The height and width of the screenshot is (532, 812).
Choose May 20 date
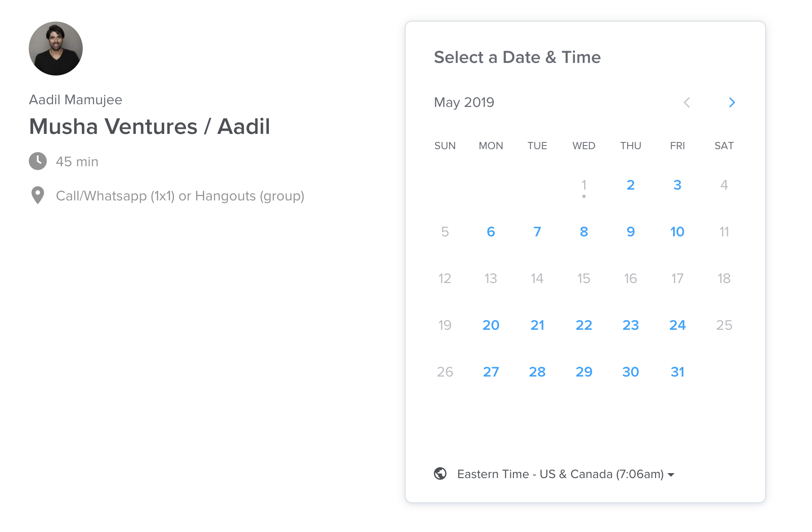(x=491, y=325)
